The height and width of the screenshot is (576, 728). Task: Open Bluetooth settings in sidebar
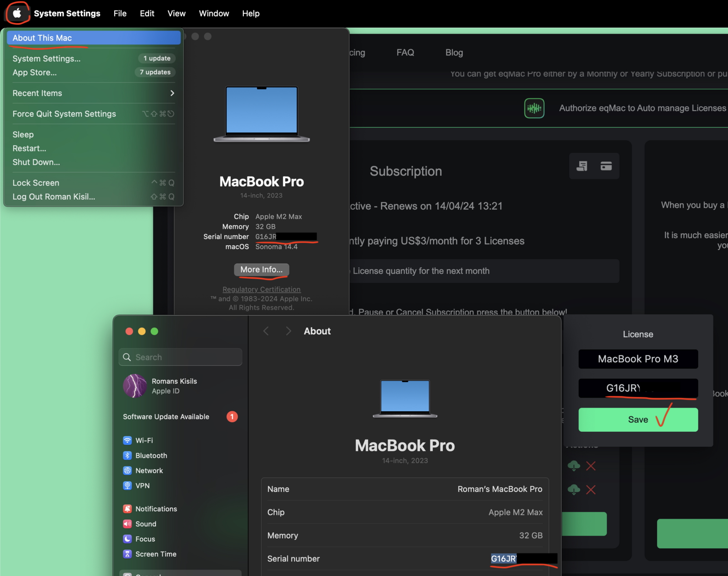point(151,455)
